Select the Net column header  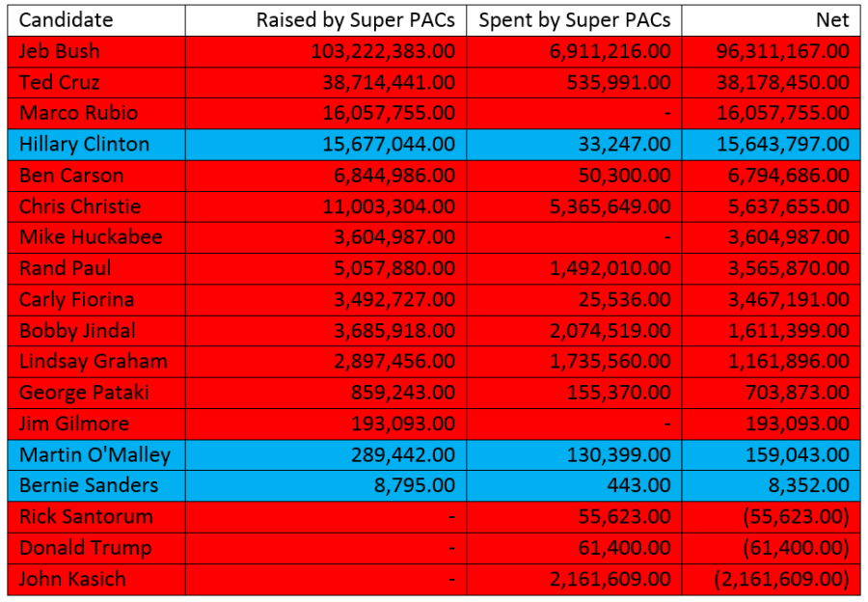[x=830, y=20]
